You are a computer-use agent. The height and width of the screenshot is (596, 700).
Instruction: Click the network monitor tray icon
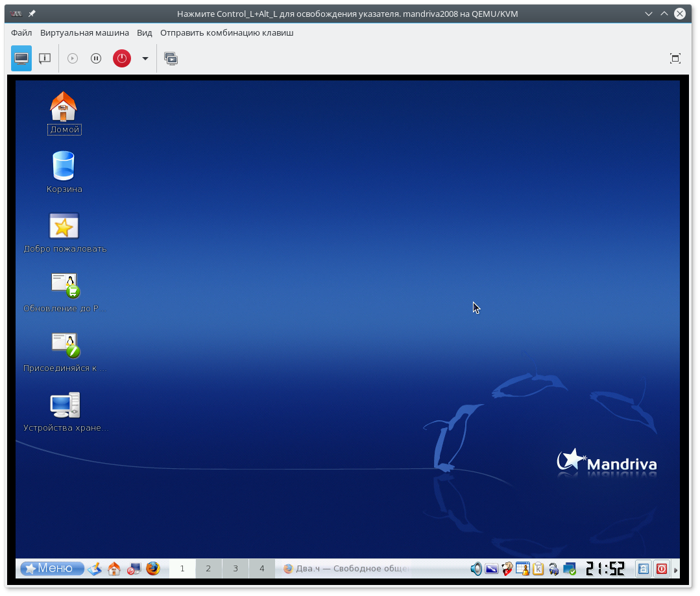(570, 568)
